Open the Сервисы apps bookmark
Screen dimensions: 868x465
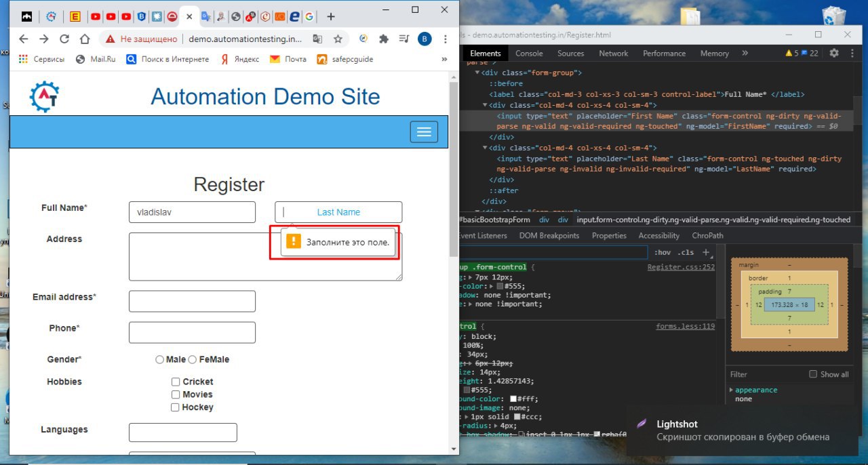41,59
